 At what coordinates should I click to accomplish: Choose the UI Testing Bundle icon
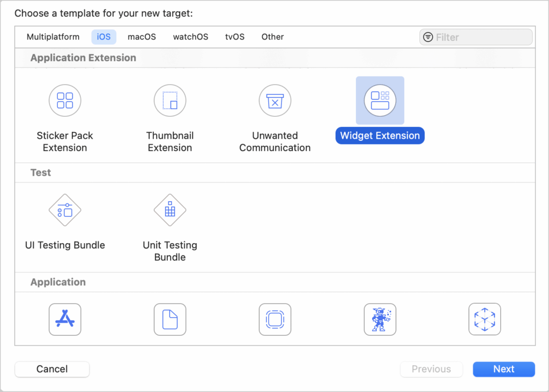coord(65,210)
